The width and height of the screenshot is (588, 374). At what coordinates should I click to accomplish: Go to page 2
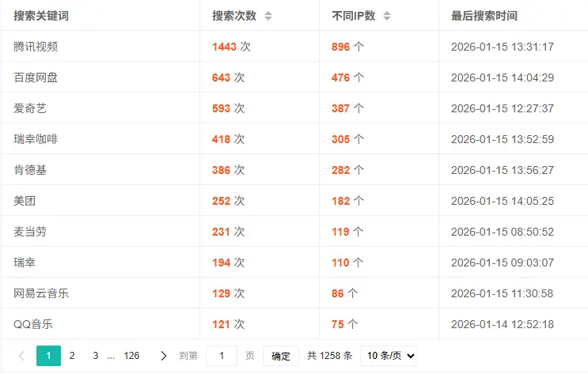pos(72,356)
